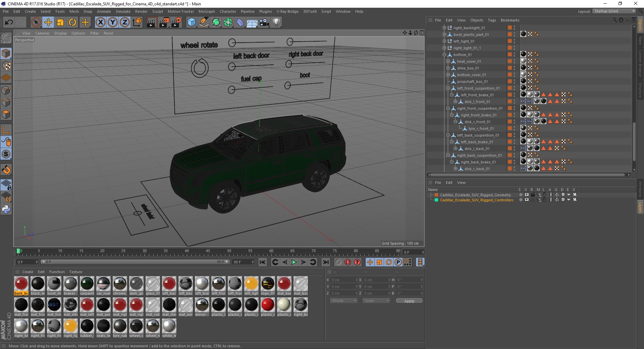The height and width of the screenshot is (349, 644).
Task: Open the MoGraph menu
Action: [207, 11]
